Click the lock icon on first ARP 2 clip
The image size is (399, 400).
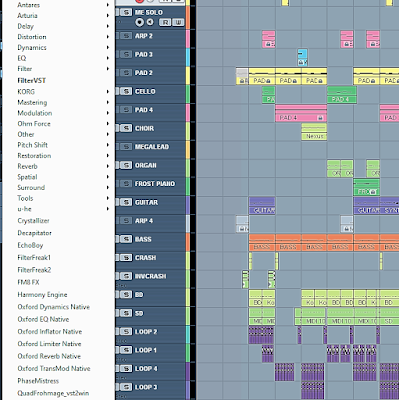point(267,44)
